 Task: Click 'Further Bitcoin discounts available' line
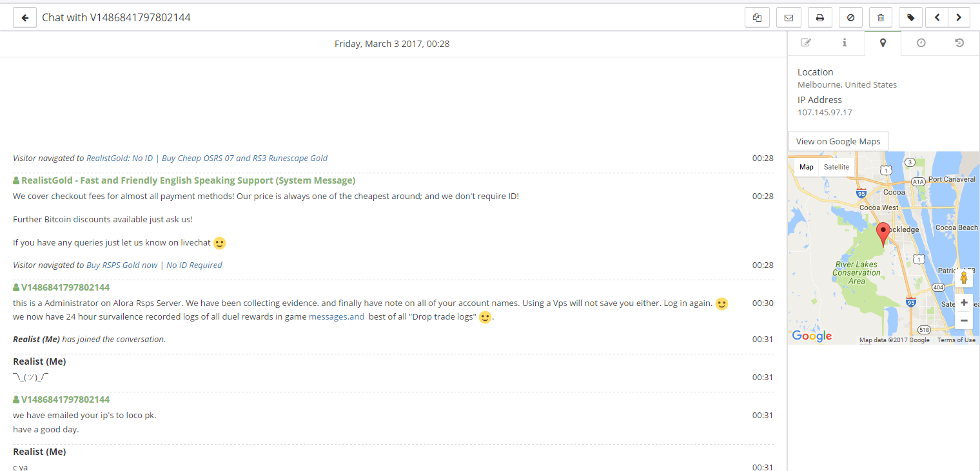click(x=103, y=219)
